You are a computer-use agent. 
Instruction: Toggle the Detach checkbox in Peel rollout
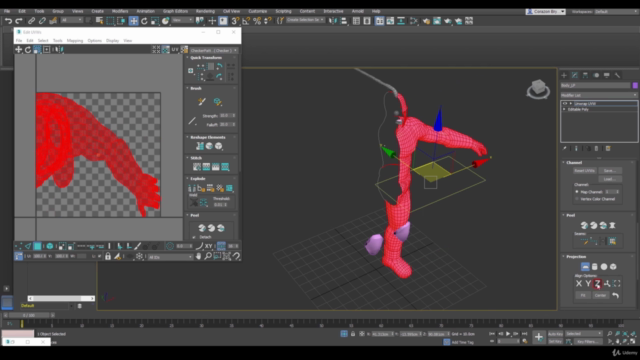coord(194,237)
